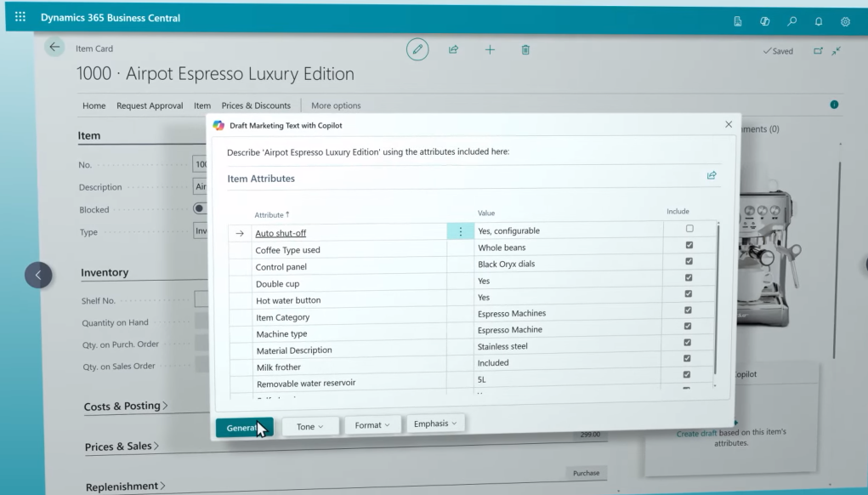
Task: Uncheck Include for Machine type
Action: (688, 326)
